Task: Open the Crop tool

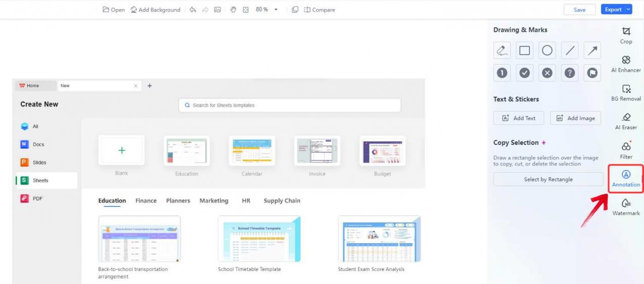Action: pos(626,35)
